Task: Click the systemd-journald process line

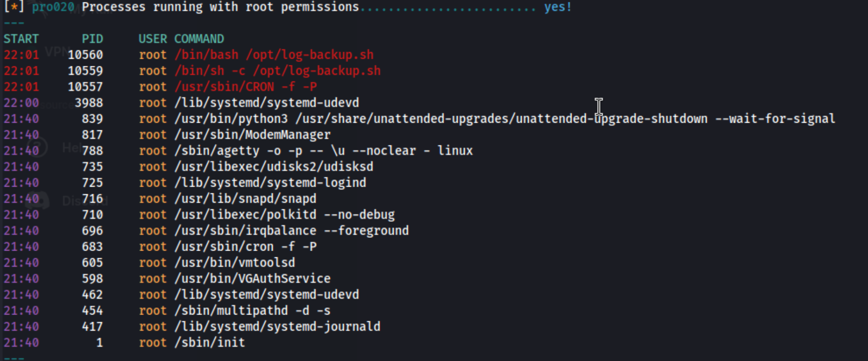Action: click(x=277, y=326)
